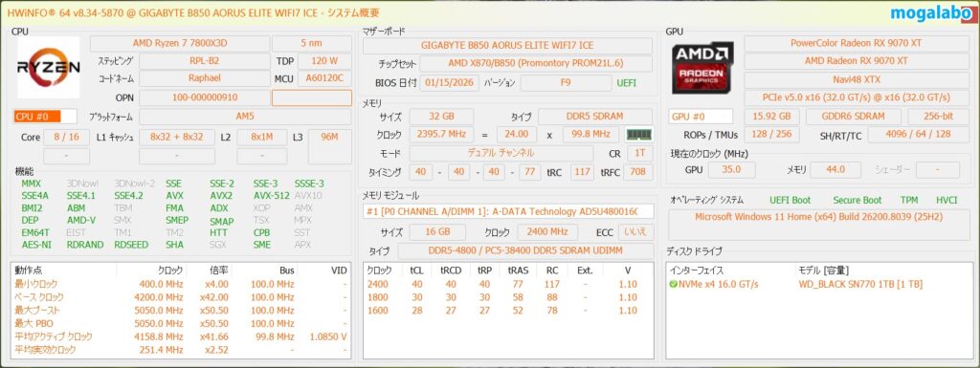The image size is (980, 368).
Task: Click the dual channel mode field
Action: (x=501, y=153)
